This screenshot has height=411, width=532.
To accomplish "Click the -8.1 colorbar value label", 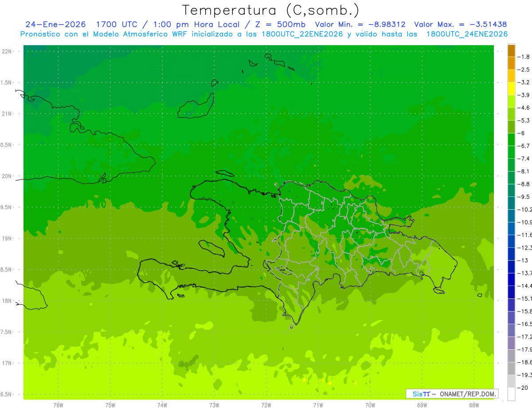I will click(524, 171).
